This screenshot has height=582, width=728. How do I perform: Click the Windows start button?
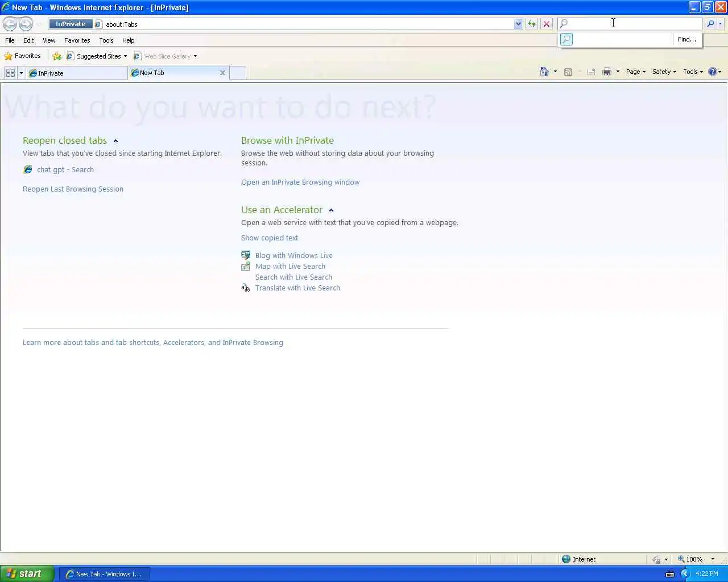pyautogui.click(x=27, y=573)
